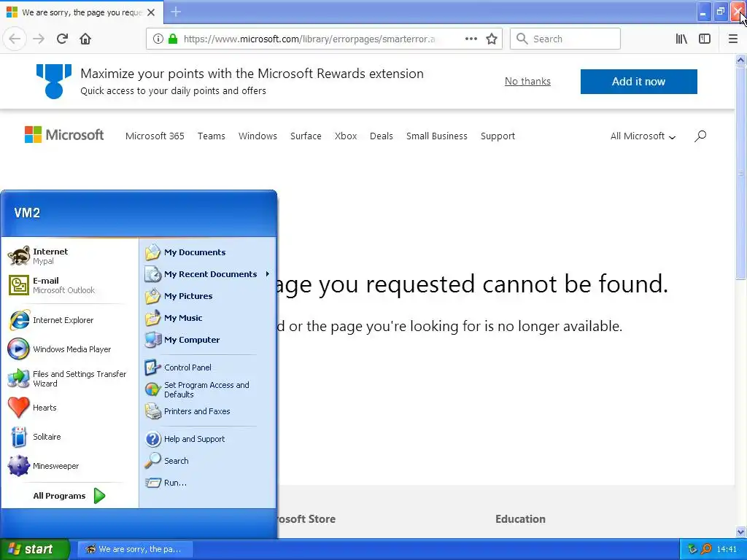
Task: Open the Teams nav link
Action: pyautogui.click(x=212, y=136)
